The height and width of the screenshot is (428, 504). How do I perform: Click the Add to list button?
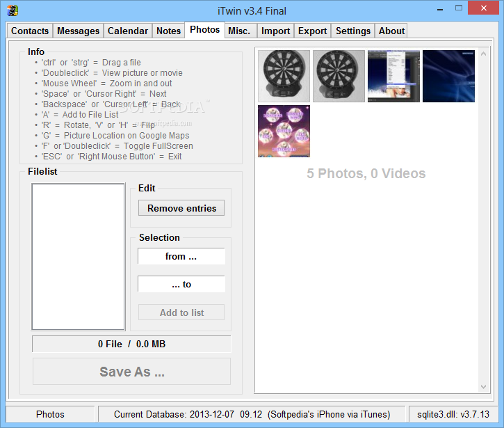click(x=181, y=312)
